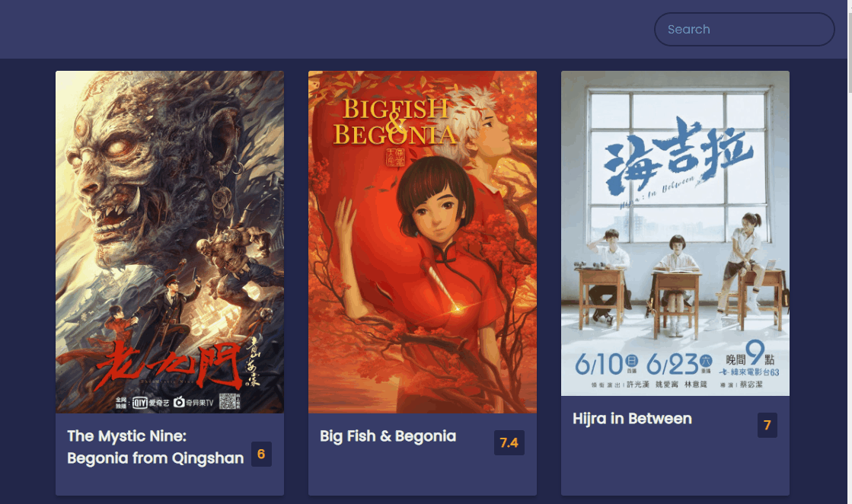Click the Big Fish & Begonia title

coord(388,436)
